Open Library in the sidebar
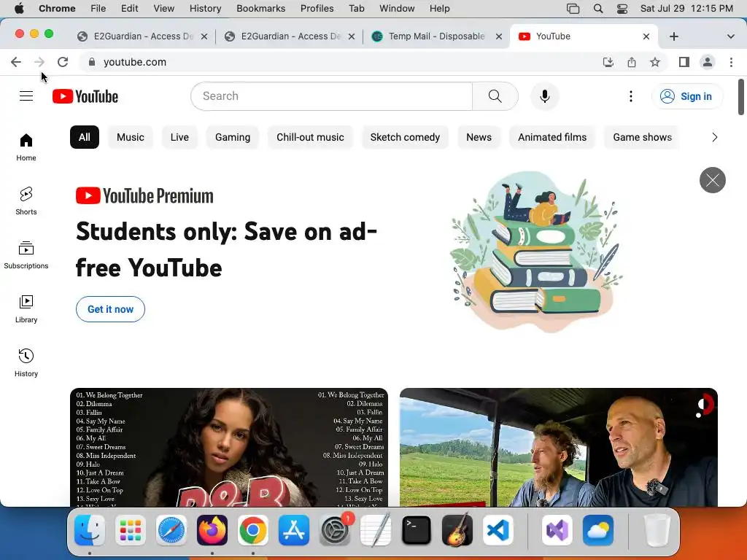Image resolution: width=747 pixels, height=560 pixels. pyautogui.click(x=26, y=308)
